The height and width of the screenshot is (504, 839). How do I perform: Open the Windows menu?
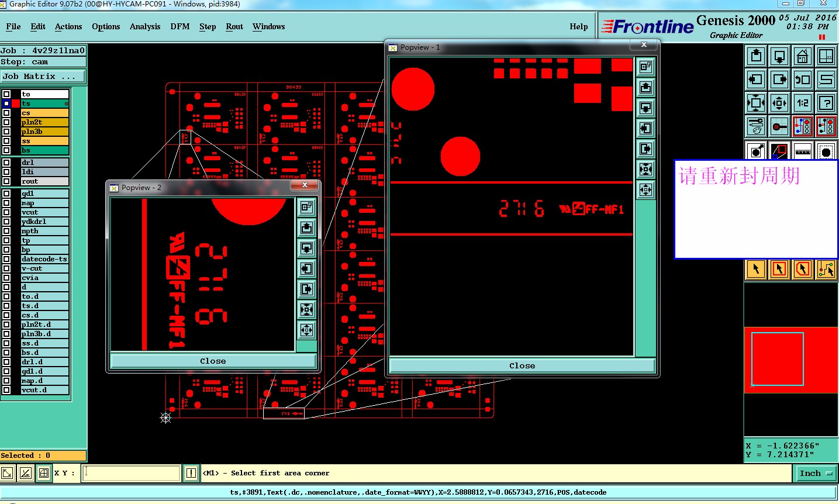pyautogui.click(x=268, y=26)
